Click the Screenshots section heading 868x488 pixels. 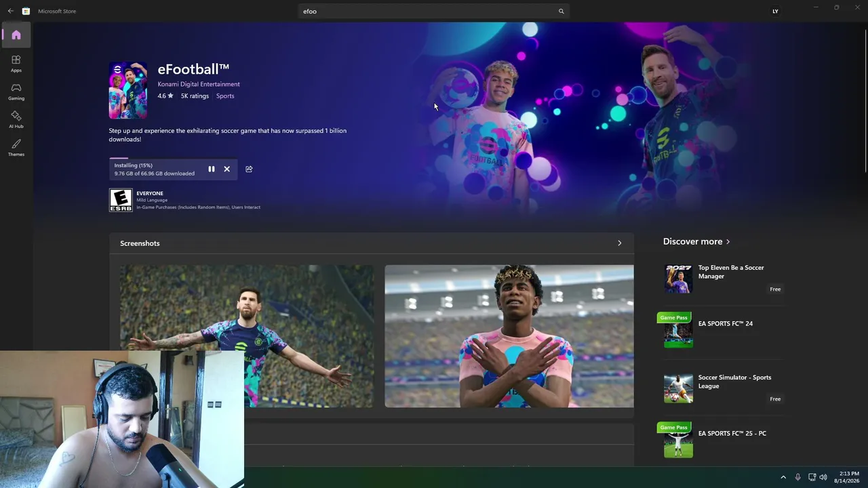click(140, 243)
